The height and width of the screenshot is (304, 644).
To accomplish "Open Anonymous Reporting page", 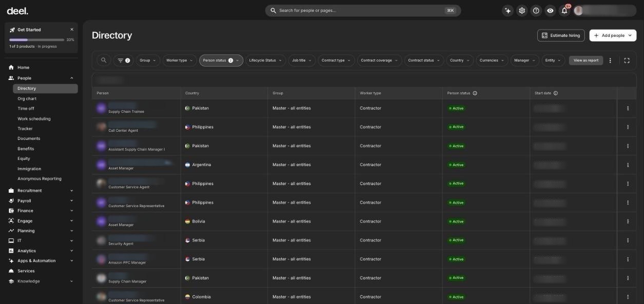I will click(40, 179).
